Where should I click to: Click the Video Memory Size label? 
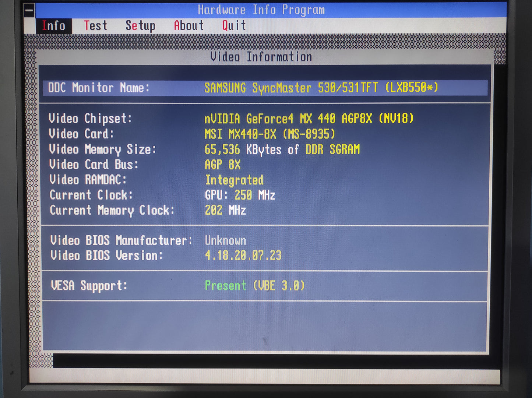pyautogui.click(x=103, y=149)
